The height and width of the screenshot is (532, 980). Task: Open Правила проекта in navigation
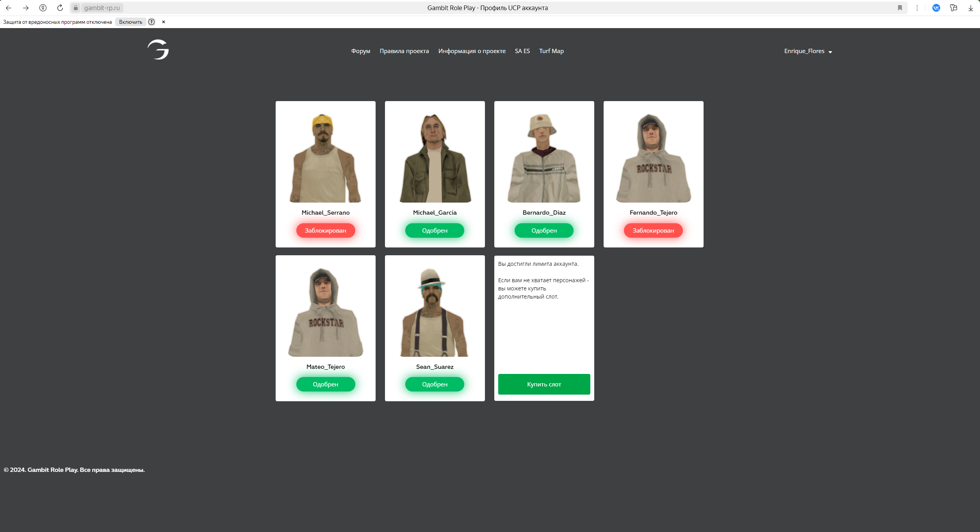[x=404, y=51]
